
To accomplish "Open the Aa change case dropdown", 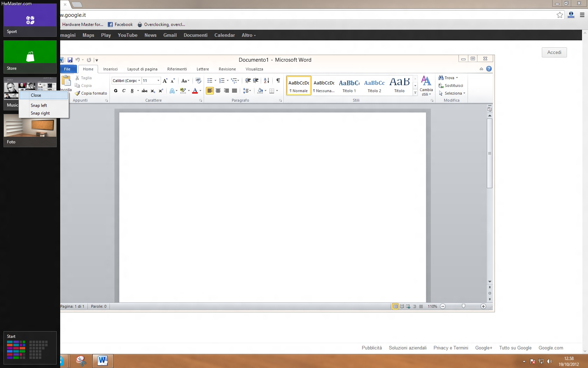I will click(x=185, y=81).
